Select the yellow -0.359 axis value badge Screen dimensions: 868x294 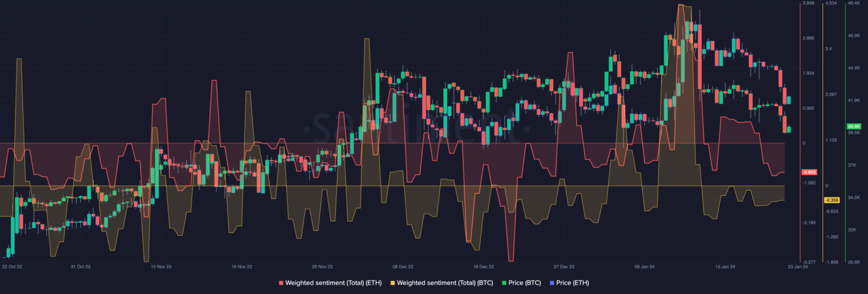[831, 200]
